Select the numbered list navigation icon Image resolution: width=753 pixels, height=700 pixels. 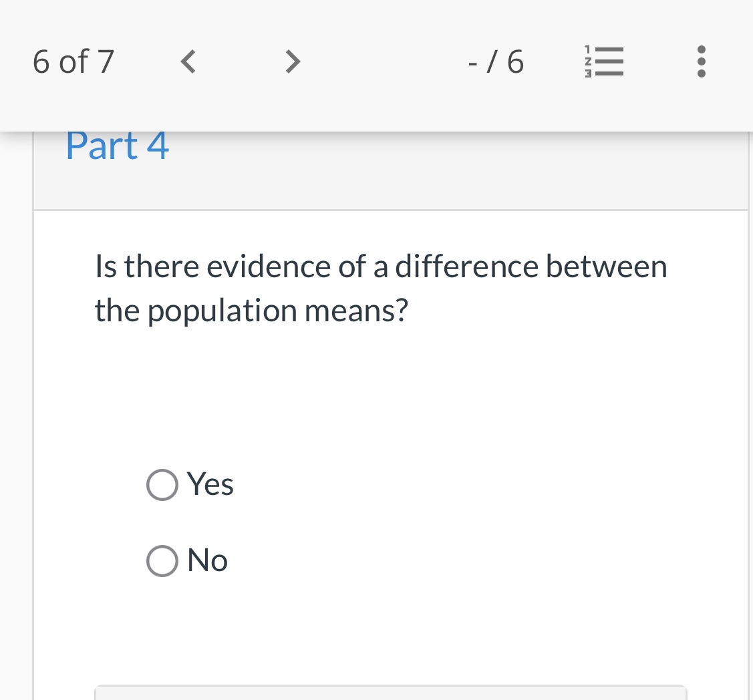point(605,61)
